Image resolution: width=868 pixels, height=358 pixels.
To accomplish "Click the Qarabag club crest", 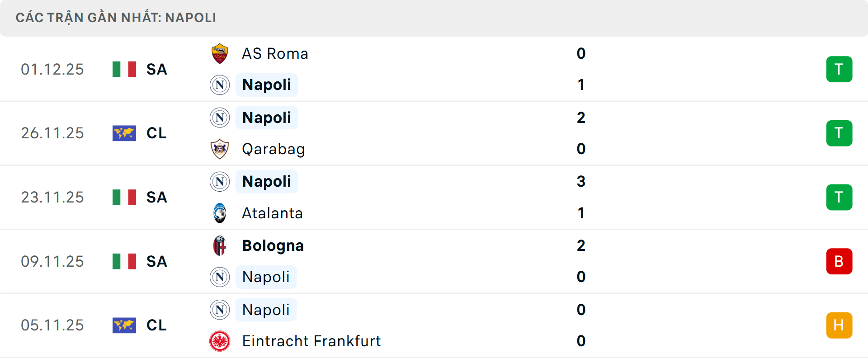I will tap(220, 149).
